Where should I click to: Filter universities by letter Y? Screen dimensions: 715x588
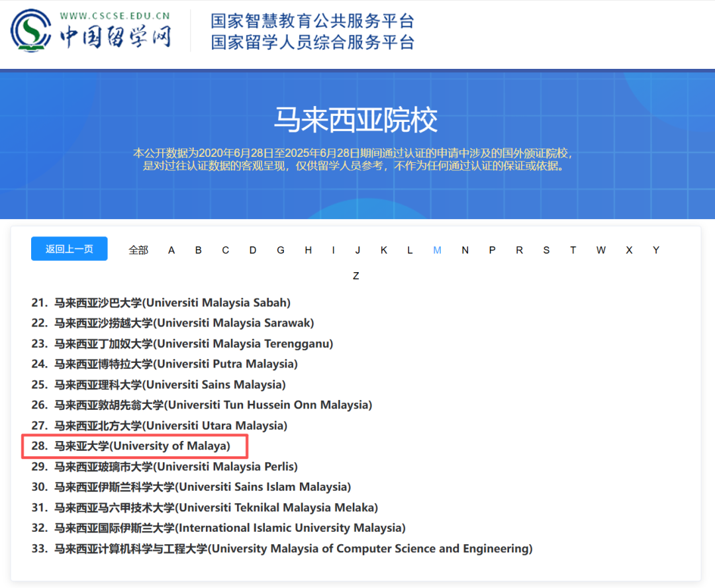click(655, 250)
